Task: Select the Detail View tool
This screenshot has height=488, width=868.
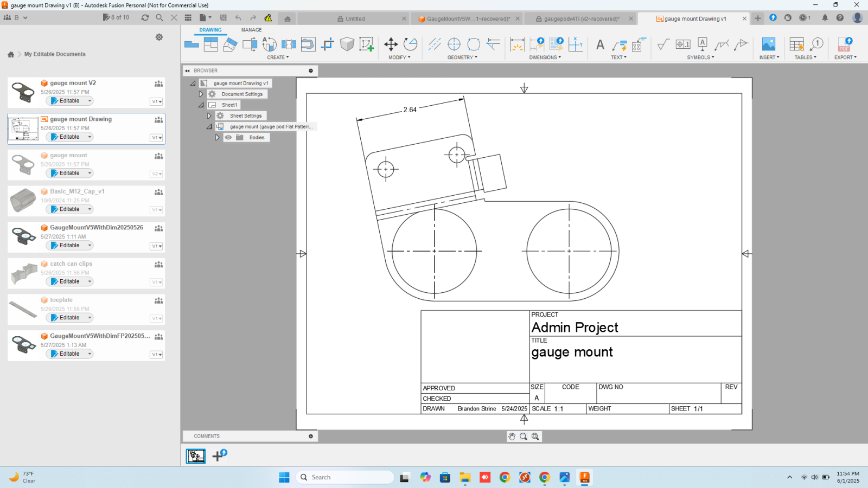Action: pos(250,44)
